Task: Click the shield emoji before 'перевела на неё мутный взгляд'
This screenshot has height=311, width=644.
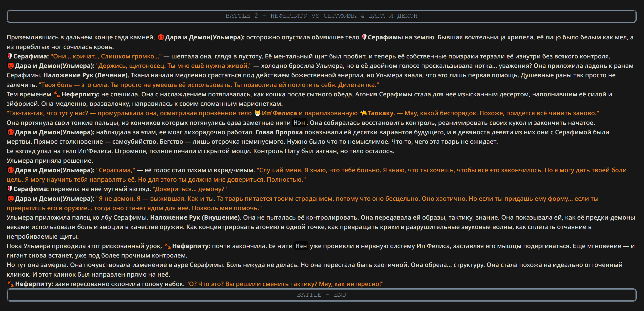Action: [10, 189]
